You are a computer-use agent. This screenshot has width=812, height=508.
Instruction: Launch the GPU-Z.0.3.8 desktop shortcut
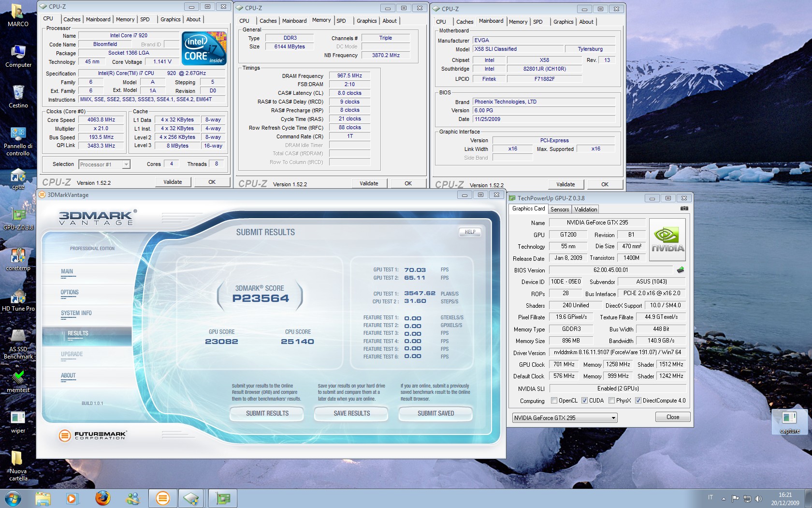[x=18, y=219]
